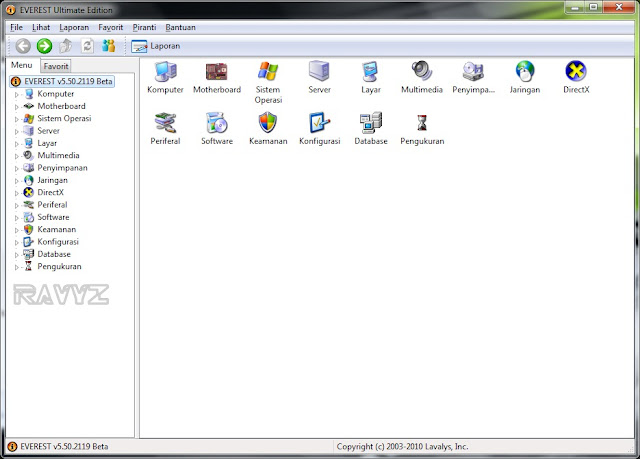The height and width of the screenshot is (459, 640).
Task: Expand the DirectX tree node arrow
Action: click(17, 193)
